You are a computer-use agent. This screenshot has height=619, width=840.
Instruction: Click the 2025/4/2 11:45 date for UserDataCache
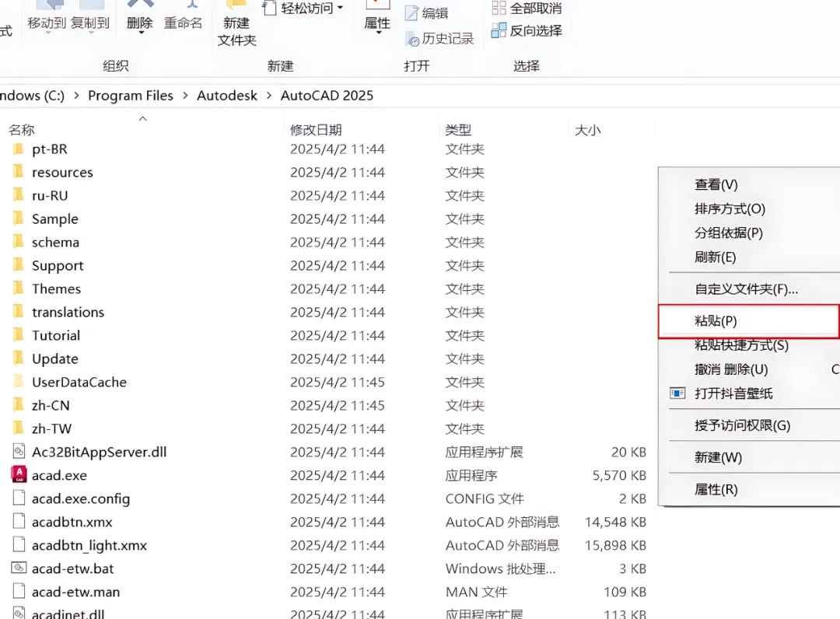tap(338, 382)
